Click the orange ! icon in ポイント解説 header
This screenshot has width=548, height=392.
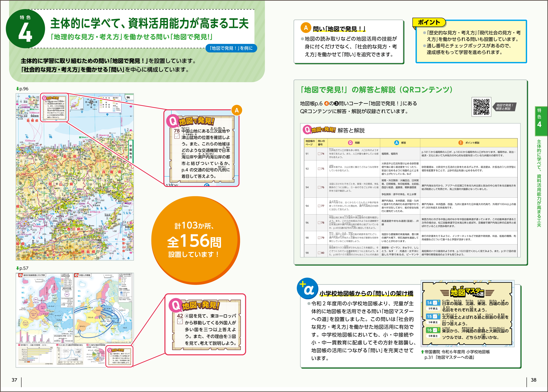[461, 143]
